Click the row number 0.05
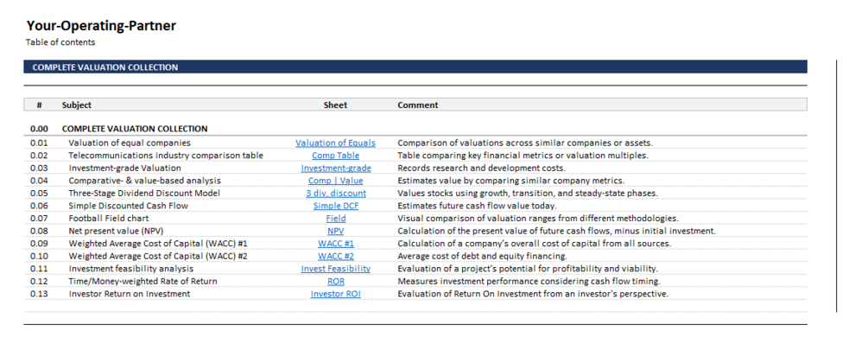The image size is (868, 350). [x=40, y=194]
